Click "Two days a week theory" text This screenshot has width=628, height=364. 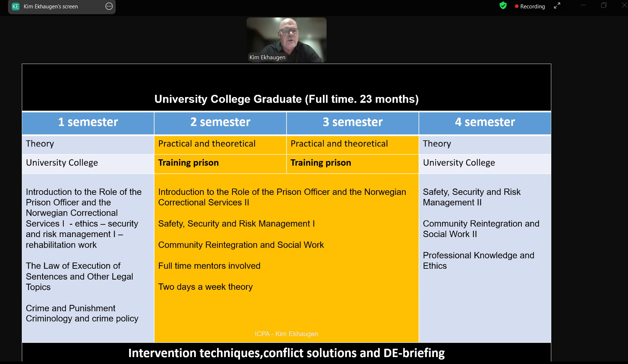click(205, 287)
